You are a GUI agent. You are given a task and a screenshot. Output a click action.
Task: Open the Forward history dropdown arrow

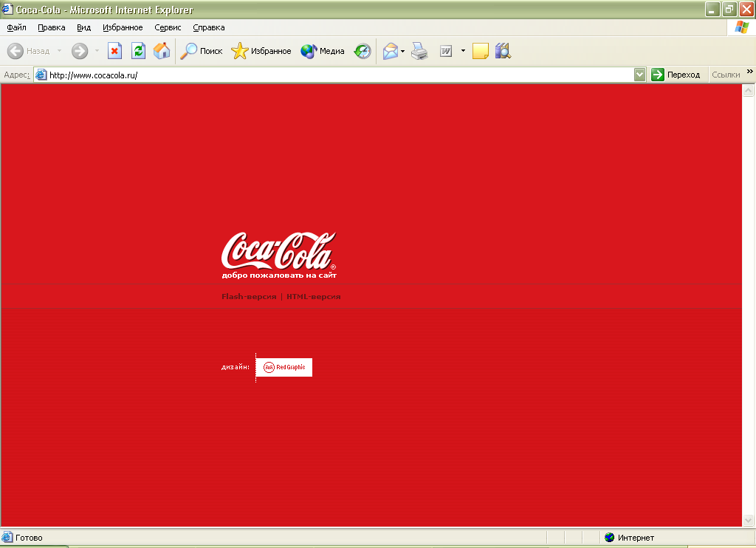click(x=97, y=51)
